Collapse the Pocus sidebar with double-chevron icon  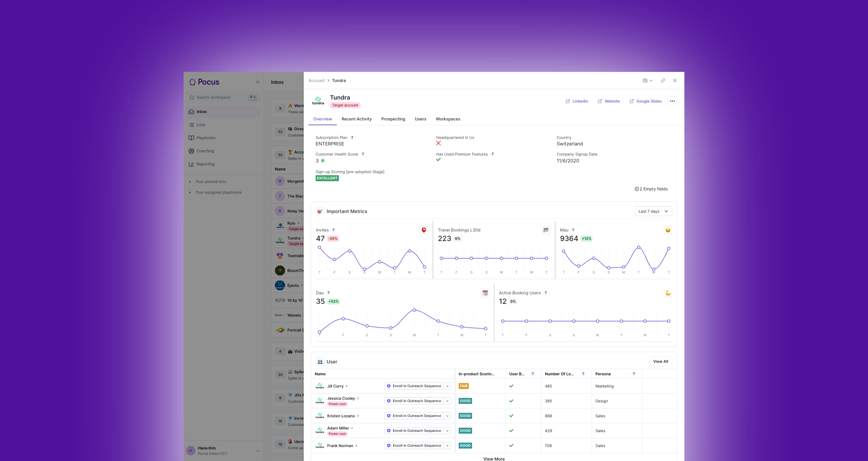[x=257, y=82]
